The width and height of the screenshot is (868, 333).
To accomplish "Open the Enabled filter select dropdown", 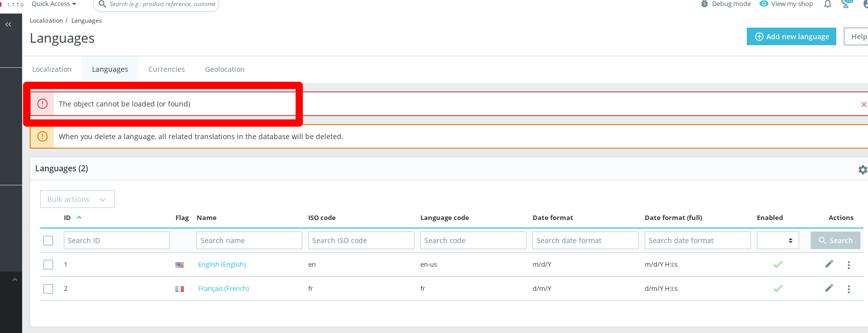I will (778, 240).
